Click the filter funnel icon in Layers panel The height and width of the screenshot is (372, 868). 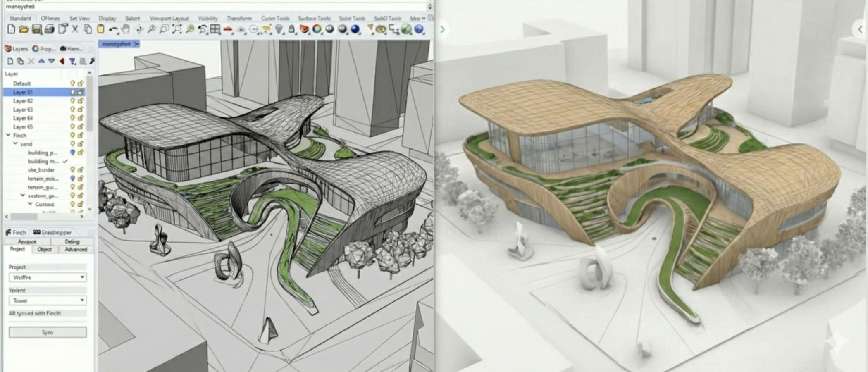tap(72, 61)
